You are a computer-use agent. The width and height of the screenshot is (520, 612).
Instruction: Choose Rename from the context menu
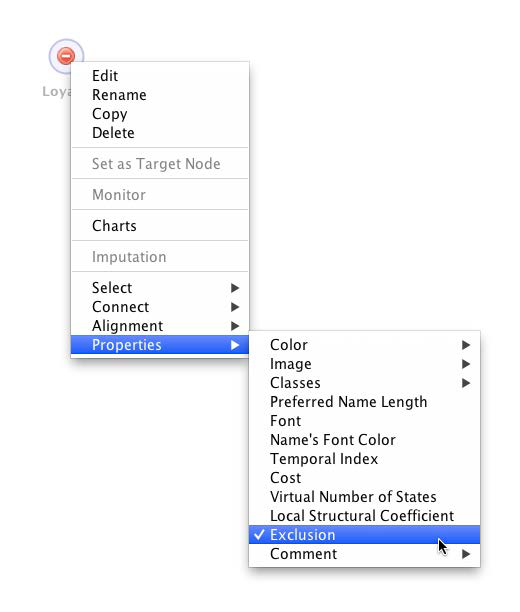coord(160,95)
